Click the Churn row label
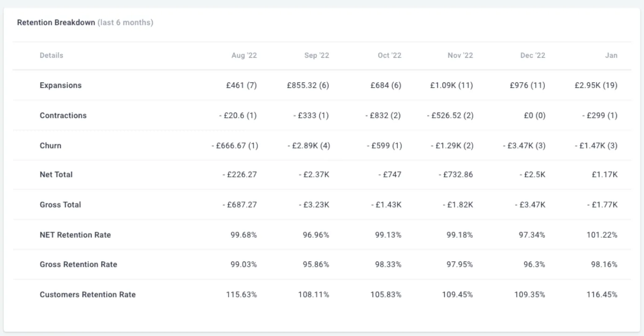644x336 pixels. point(50,146)
